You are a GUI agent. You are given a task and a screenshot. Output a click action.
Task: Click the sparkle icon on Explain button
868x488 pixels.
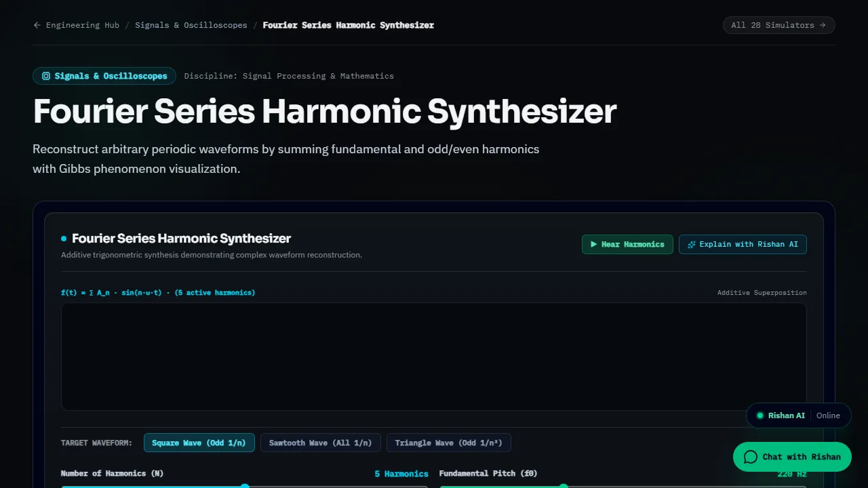[x=692, y=244]
